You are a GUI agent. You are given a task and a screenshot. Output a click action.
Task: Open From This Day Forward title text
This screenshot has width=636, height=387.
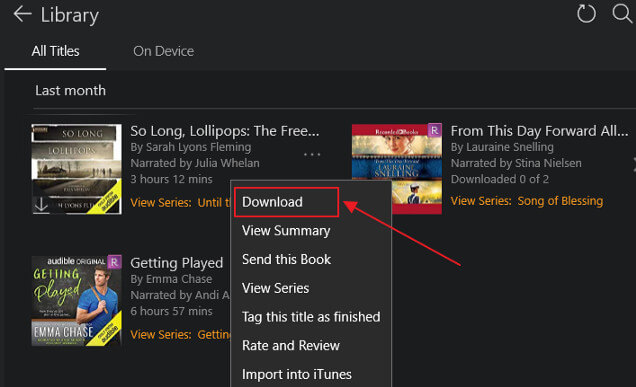point(539,131)
